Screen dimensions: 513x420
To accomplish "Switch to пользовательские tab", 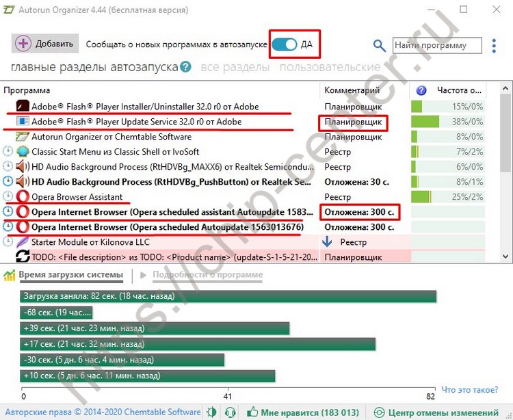I will 330,67.
